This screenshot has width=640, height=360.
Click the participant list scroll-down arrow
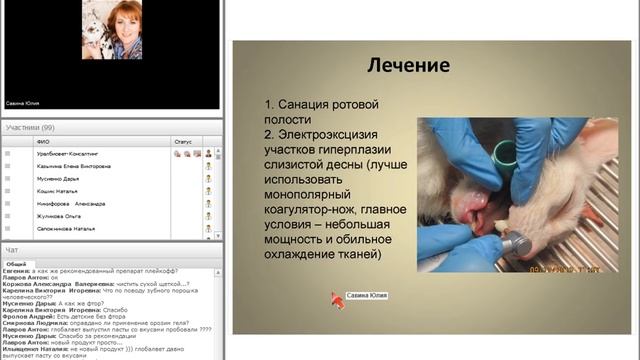218,236
